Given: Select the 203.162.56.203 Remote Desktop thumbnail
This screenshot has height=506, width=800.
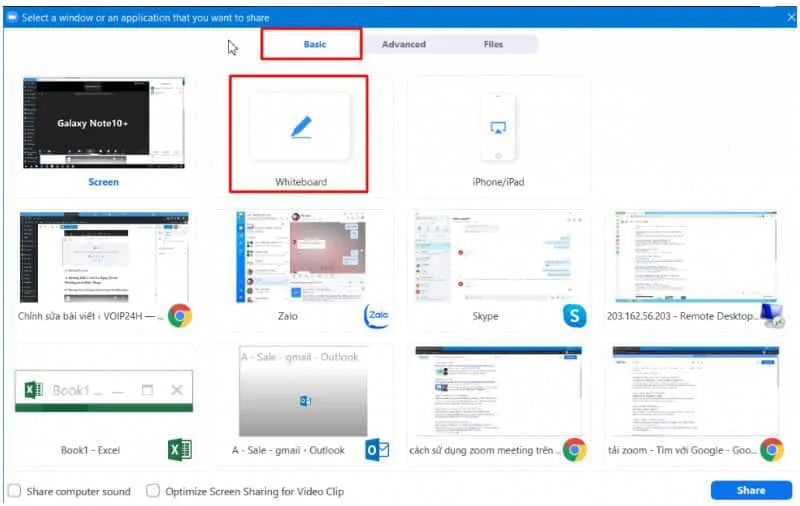Looking at the screenshot, I should pyautogui.click(x=696, y=257).
